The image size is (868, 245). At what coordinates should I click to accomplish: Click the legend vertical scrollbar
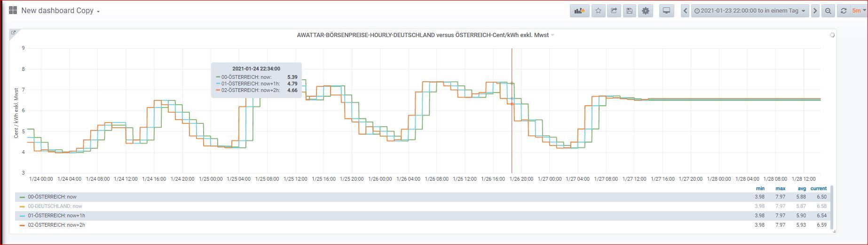(831, 208)
